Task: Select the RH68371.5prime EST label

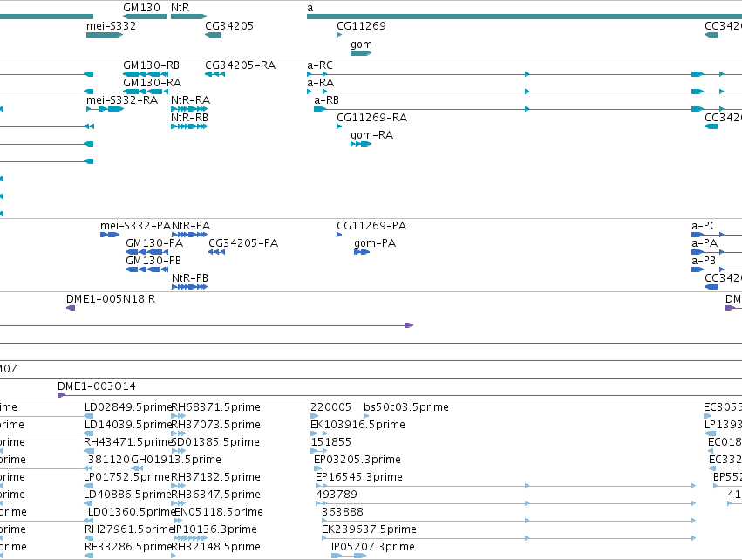Action: coord(215,406)
